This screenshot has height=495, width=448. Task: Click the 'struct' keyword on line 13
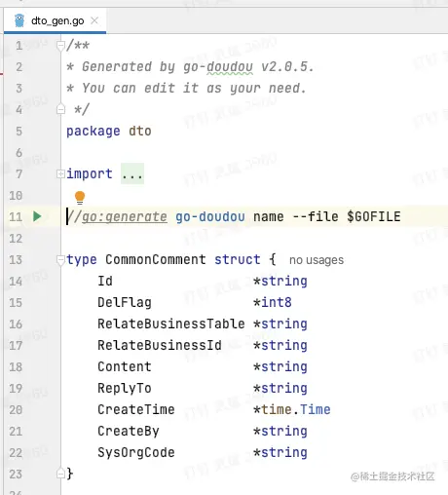[238, 259]
